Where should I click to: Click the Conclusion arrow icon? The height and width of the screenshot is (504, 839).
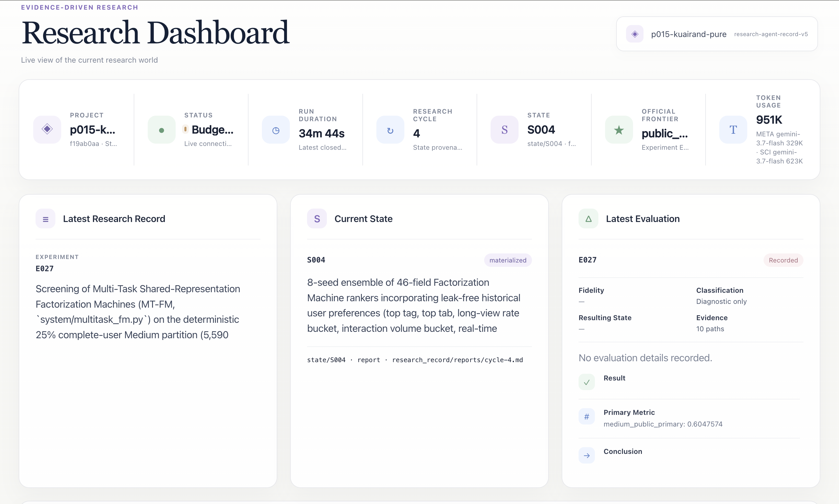pos(587,455)
